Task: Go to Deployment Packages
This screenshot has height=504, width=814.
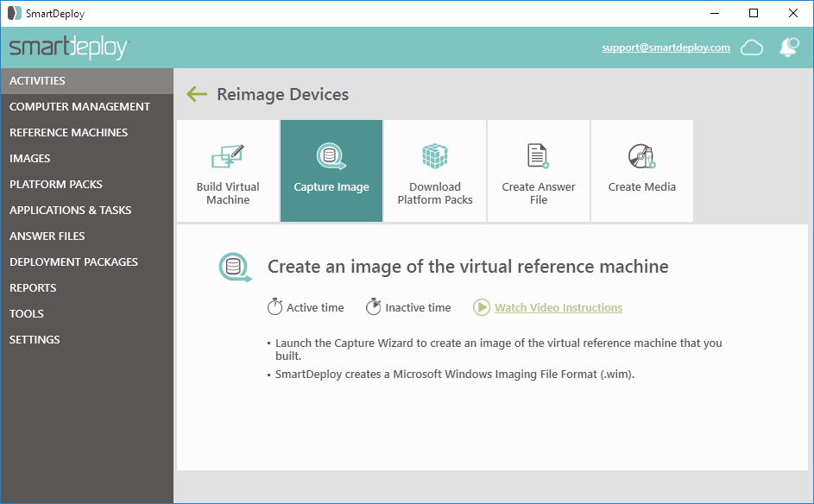Action: (86, 262)
